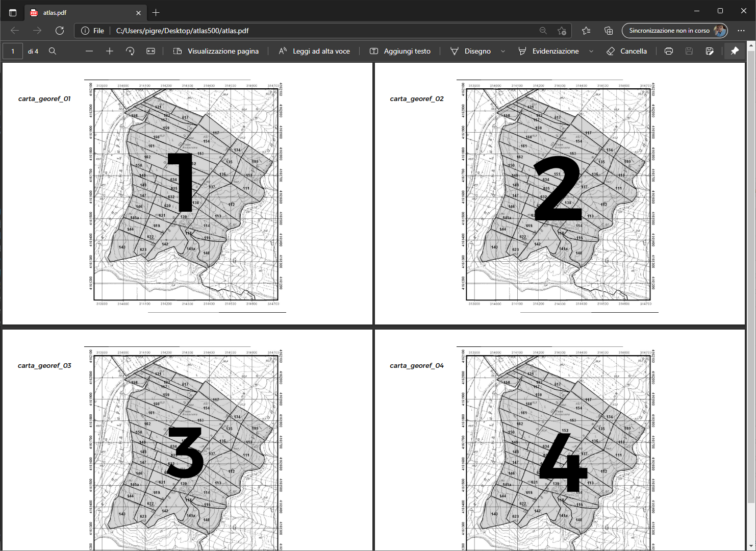Click the zoom out minus icon in PDF toolbar
Viewport: 756px width, 551px height.
[89, 51]
